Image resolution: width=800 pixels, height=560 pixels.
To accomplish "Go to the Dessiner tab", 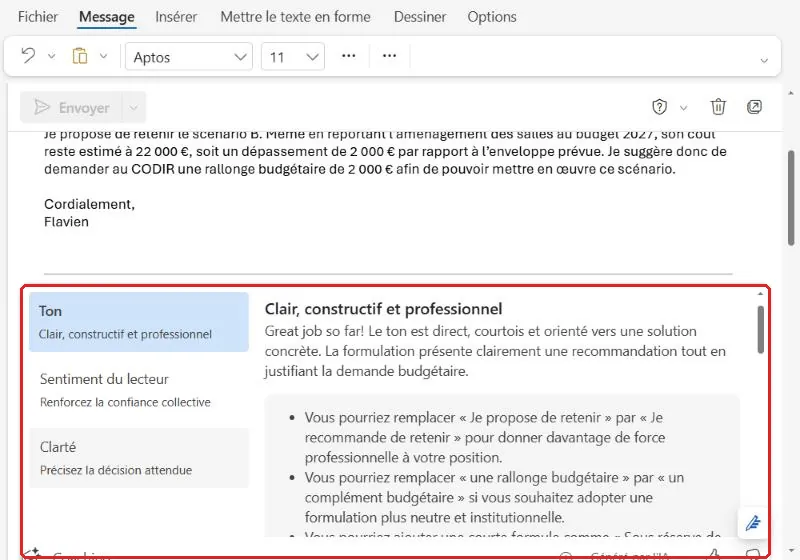I will click(x=420, y=17).
